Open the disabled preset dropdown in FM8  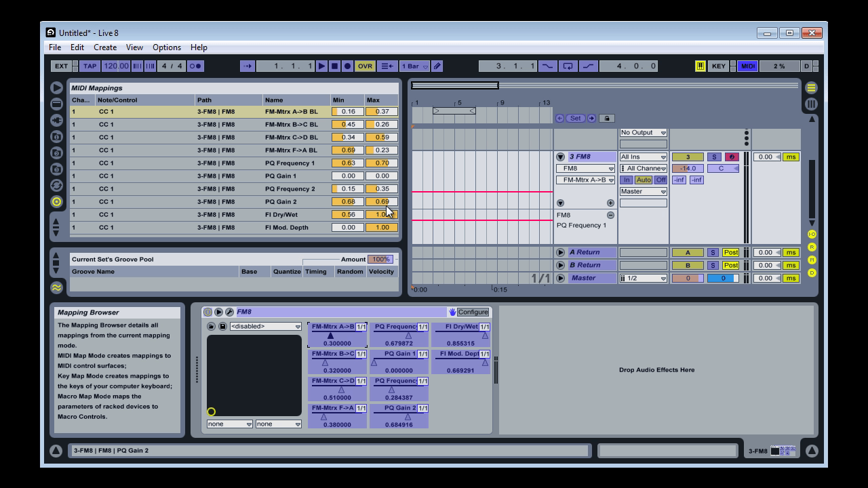pos(265,326)
